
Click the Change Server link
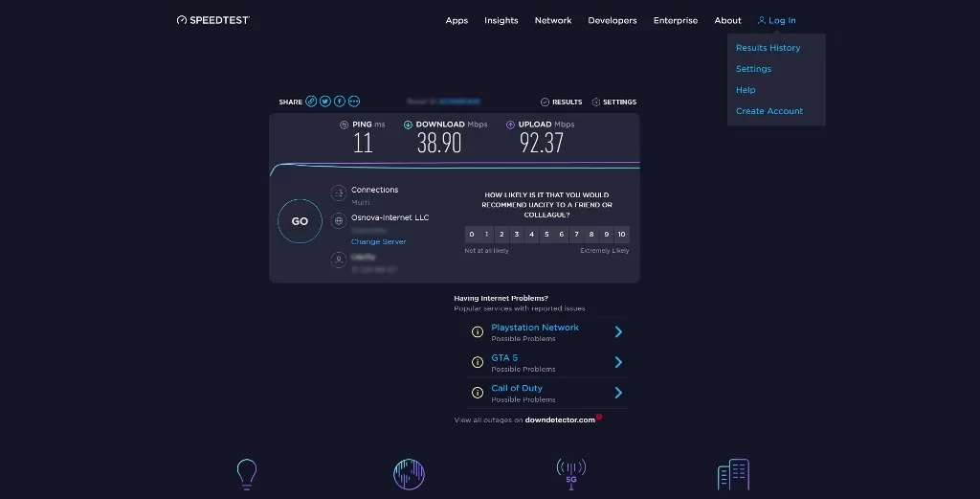[x=378, y=242]
